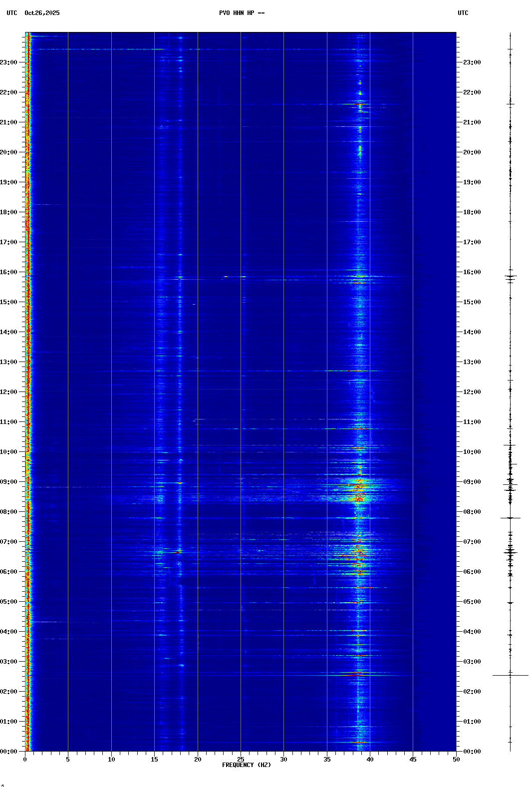
Task: Select the 04:00 label on left time axis
Action: [x=9, y=632]
